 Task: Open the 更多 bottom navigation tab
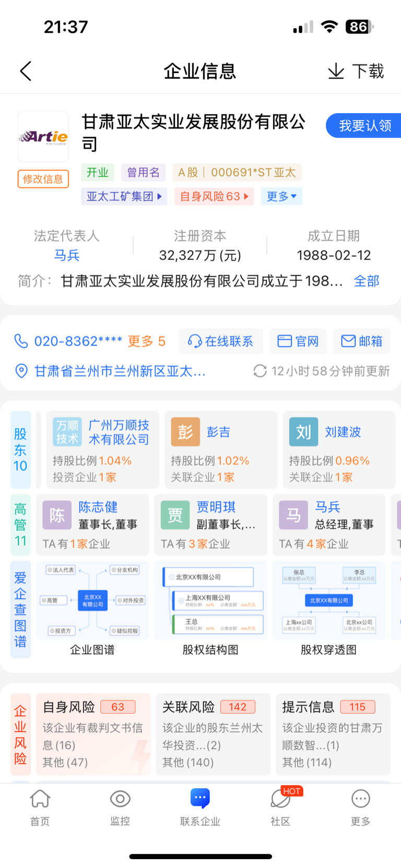tap(361, 807)
